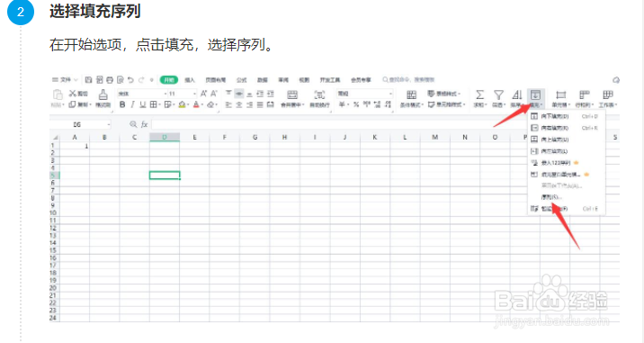Screen dimensions: 644x343
Task: Click the center horizontally icon
Action: pos(239,104)
